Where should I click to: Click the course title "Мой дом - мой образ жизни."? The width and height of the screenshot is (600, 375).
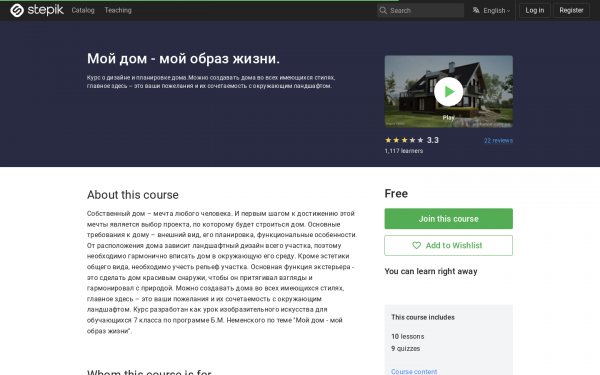pyautogui.click(x=183, y=59)
